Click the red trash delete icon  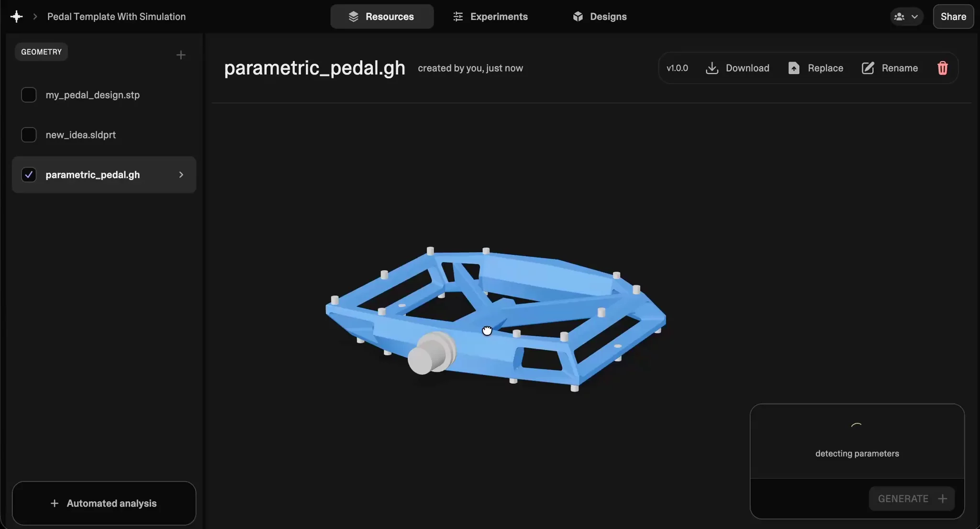tap(942, 68)
